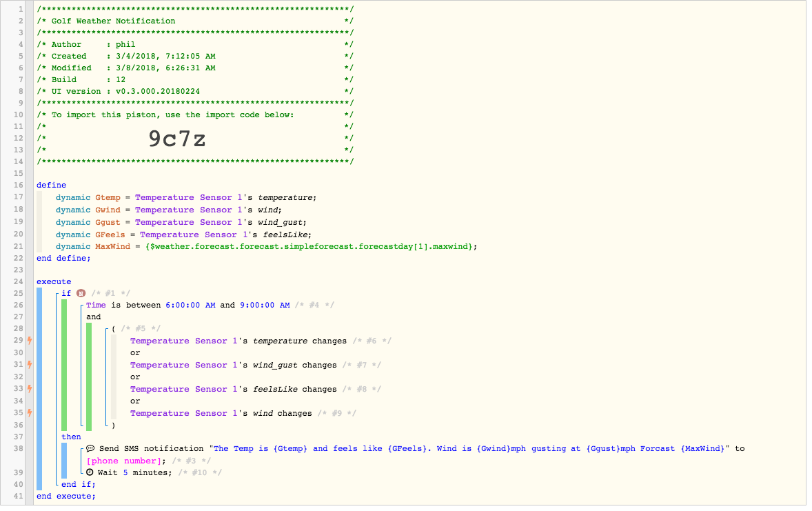The width and height of the screenshot is (812, 511).
Task: Click the Temperature Sensor 1's temperature changes condition
Action: (x=238, y=341)
